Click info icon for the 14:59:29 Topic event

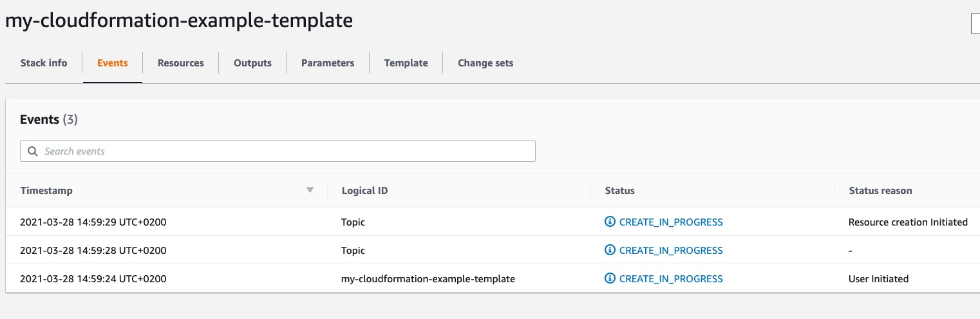(610, 222)
